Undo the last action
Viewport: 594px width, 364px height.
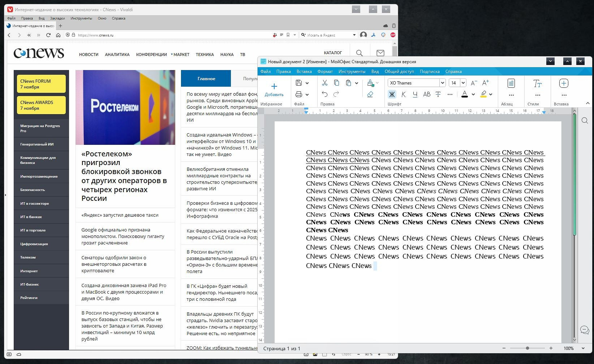[324, 94]
